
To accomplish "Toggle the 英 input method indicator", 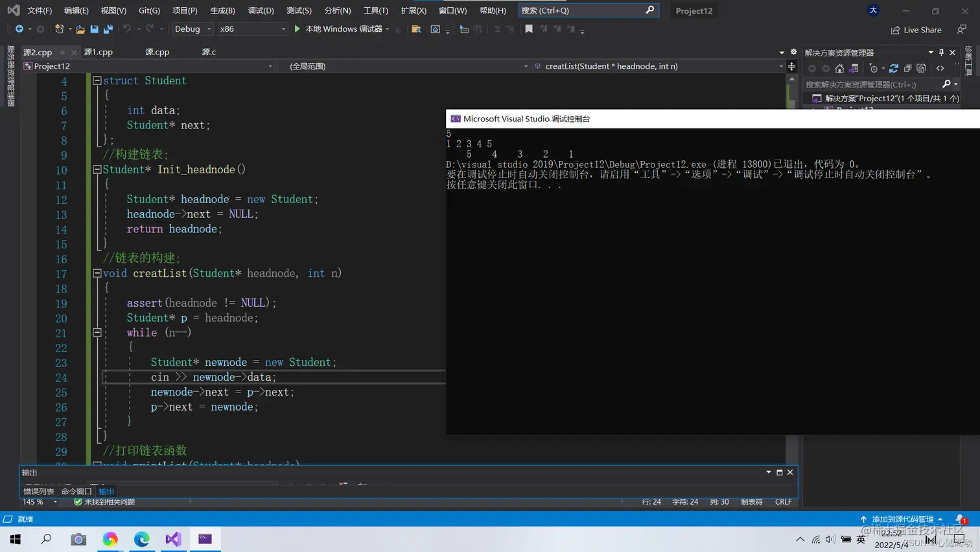I will [861, 540].
